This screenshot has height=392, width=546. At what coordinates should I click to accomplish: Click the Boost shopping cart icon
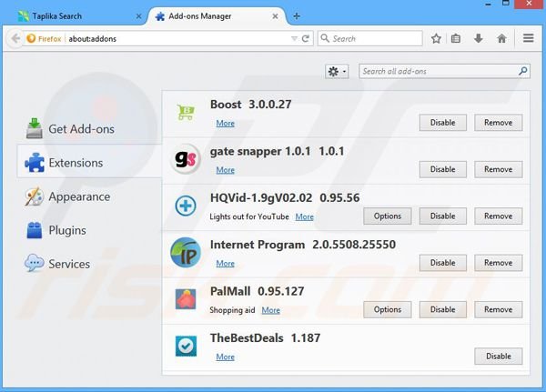tap(187, 112)
